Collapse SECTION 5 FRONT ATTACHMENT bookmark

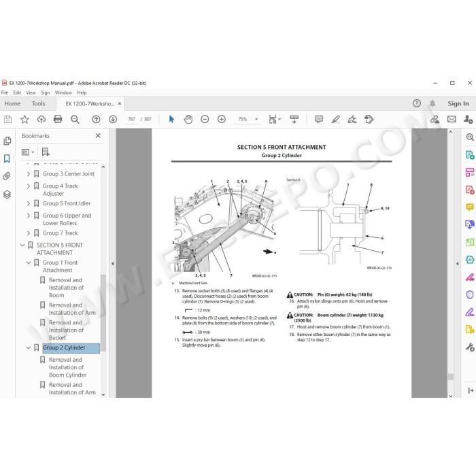coord(22,245)
